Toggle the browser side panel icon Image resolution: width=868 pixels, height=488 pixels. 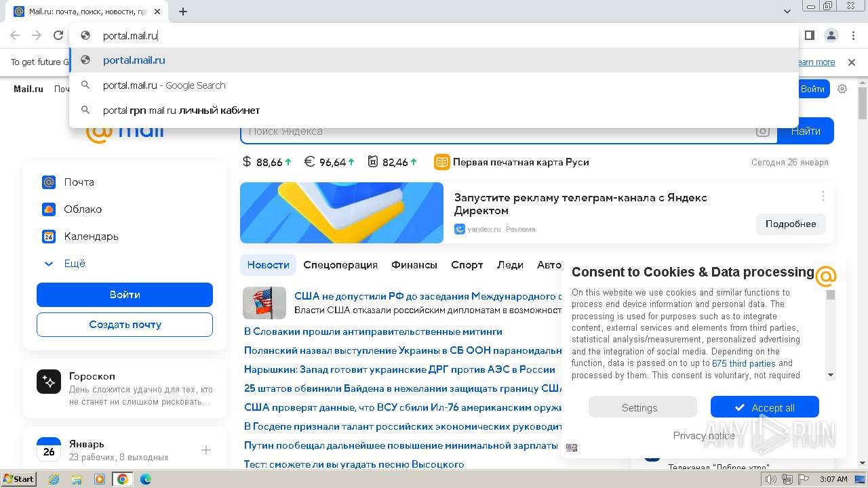click(810, 35)
